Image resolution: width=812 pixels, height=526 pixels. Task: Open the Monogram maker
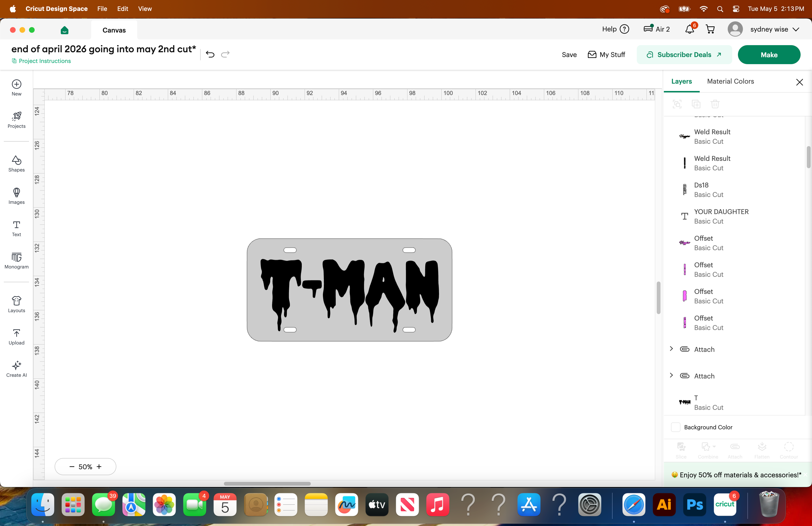[x=16, y=261]
